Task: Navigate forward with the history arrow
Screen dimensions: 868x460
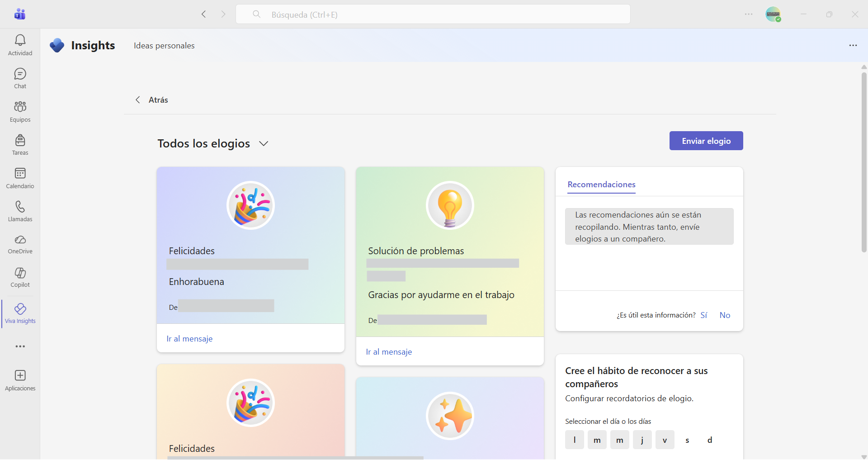Action: [x=223, y=14]
